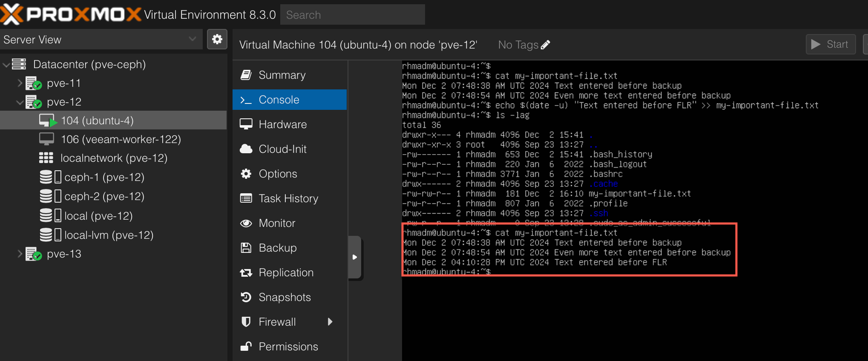Click the ceph-2 storage database icon

[x=46, y=196]
